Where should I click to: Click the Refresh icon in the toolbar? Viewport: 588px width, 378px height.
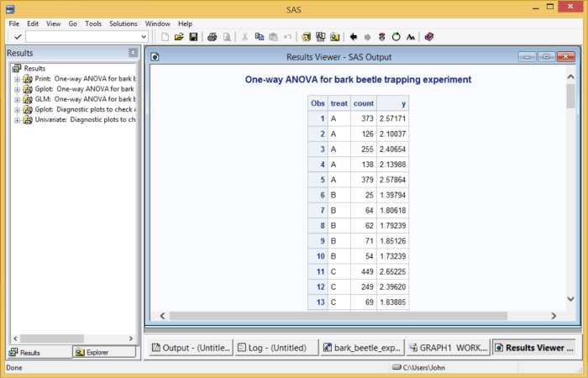click(x=396, y=37)
